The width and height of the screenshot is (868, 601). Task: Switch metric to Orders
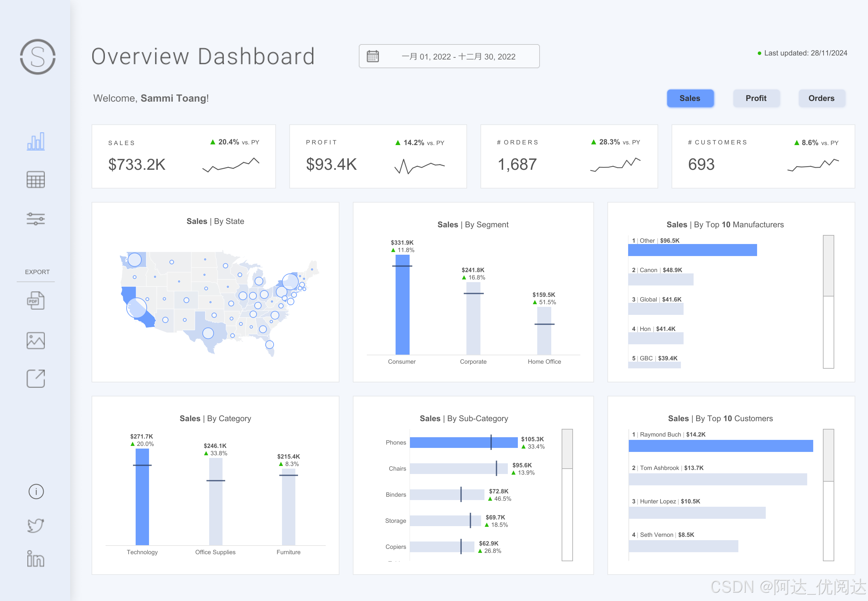(821, 98)
